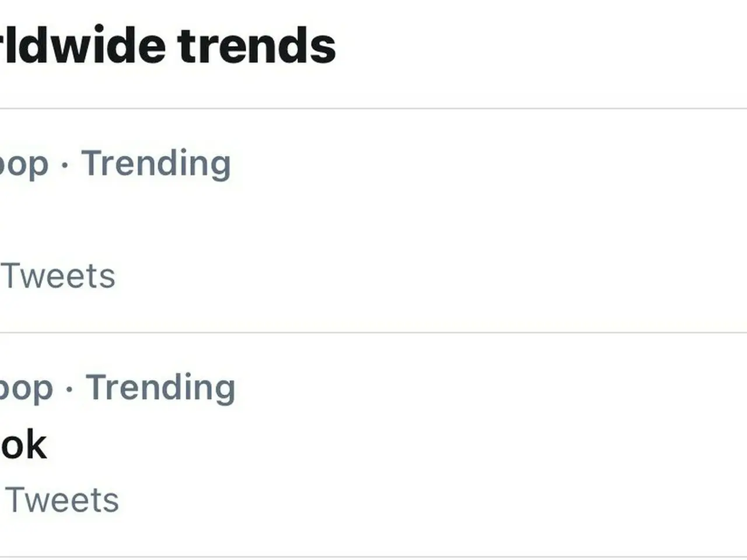Click the divider between the two trend rows
The image size is (747, 560).
(x=373, y=332)
